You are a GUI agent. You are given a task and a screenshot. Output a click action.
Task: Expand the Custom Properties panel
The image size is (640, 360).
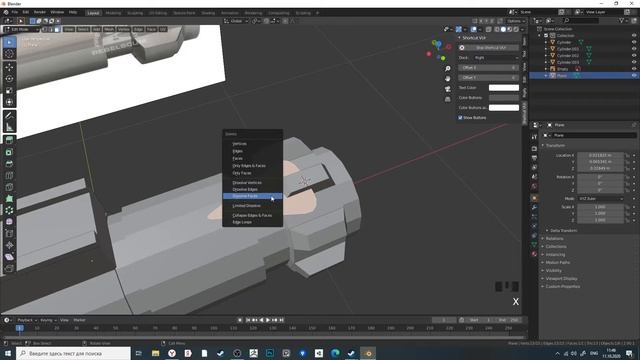click(562, 287)
